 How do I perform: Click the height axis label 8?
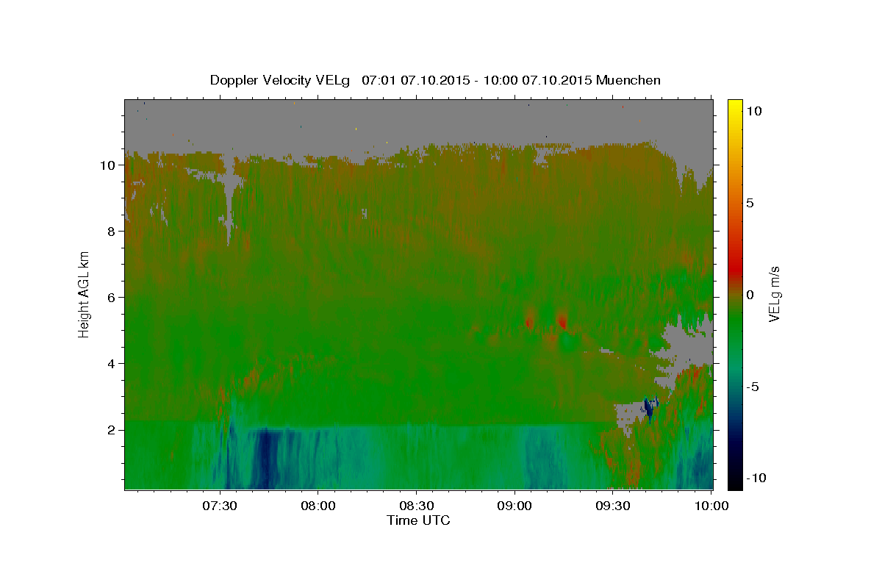click(x=112, y=232)
